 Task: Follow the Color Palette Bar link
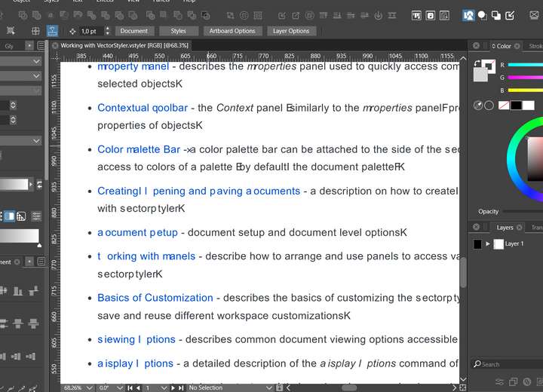point(139,149)
